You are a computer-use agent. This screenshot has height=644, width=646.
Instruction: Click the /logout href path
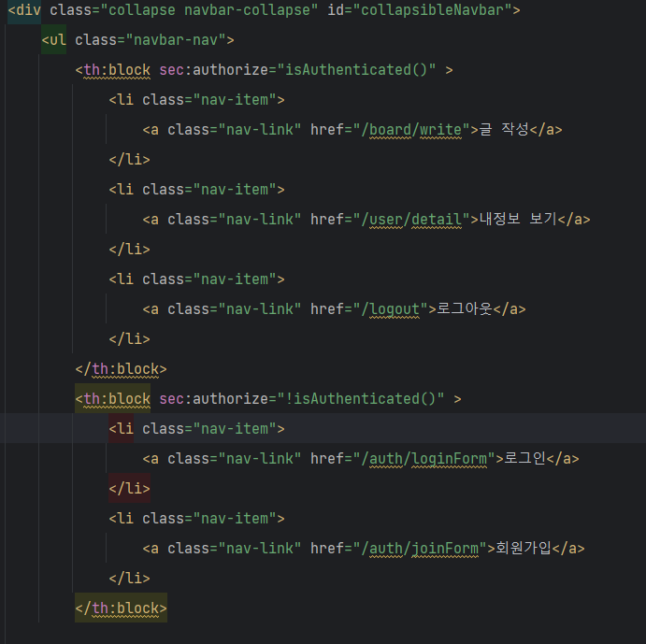pos(390,309)
